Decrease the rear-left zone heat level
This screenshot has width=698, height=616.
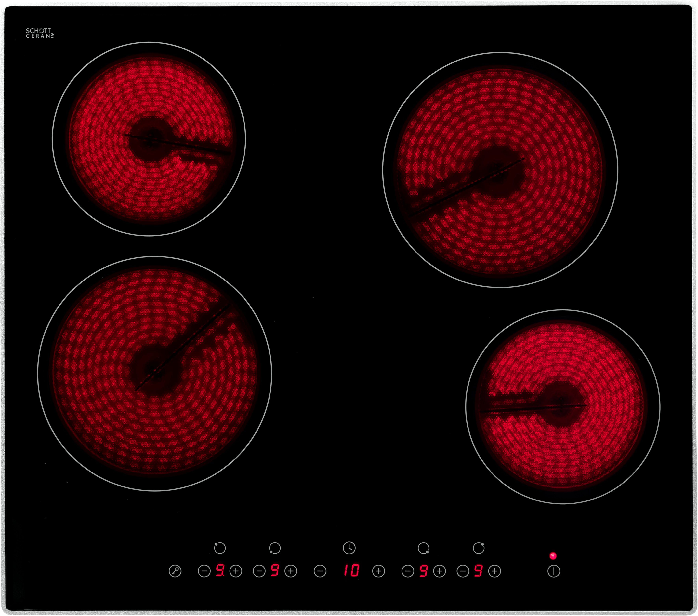pos(204,571)
